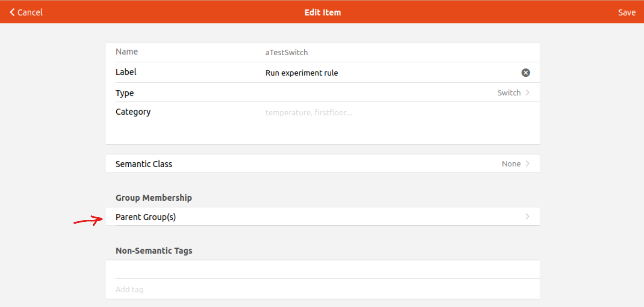
Task: Clear the Label field with the X icon
Action: [x=526, y=73]
